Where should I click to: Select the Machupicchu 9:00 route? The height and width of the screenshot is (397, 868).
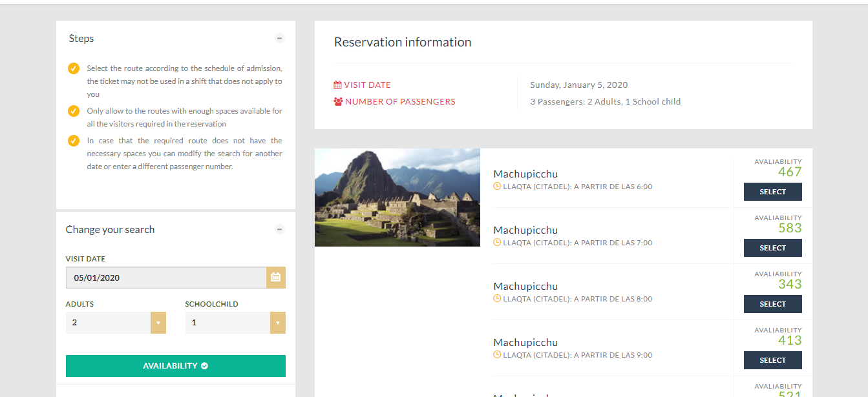[x=773, y=360]
